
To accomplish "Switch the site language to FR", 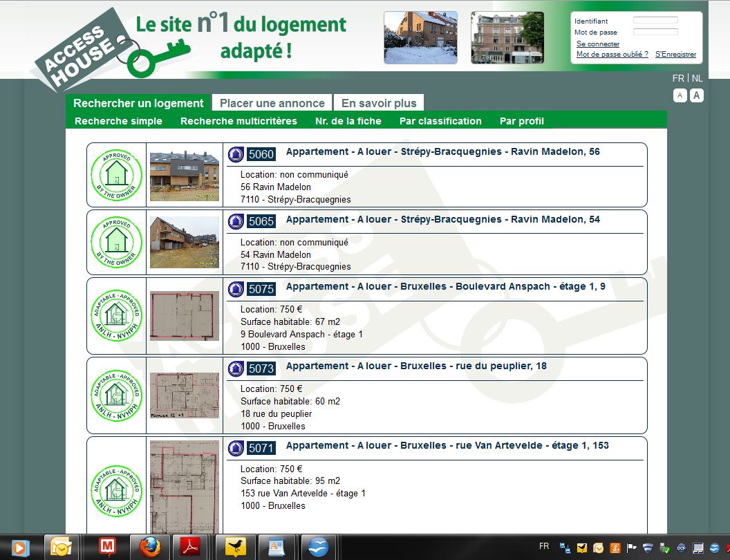I will coord(678,78).
